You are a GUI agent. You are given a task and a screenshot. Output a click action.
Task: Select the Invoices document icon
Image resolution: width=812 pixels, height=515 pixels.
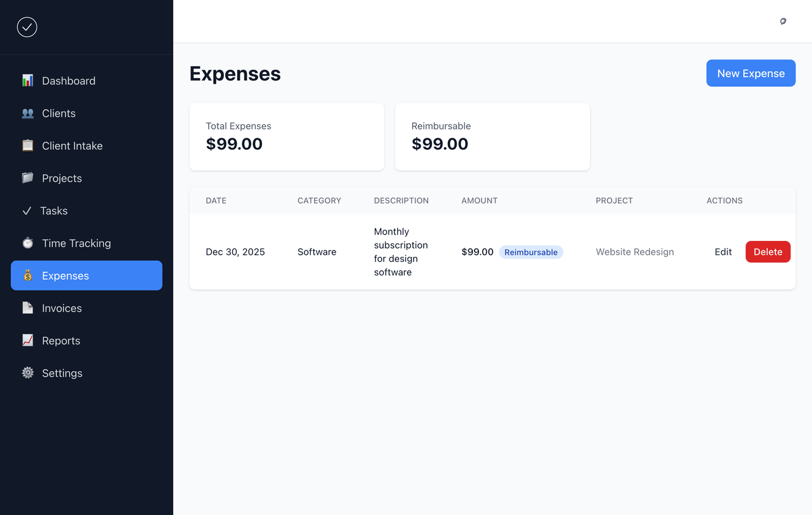(27, 308)
